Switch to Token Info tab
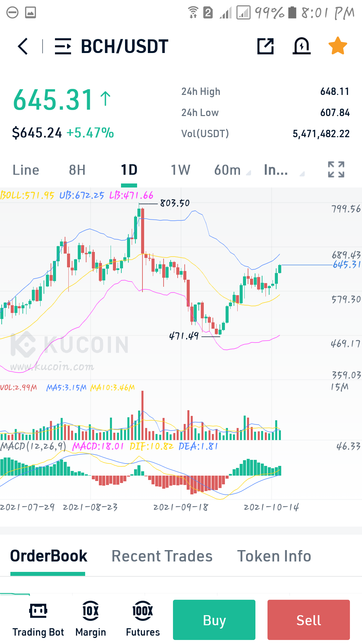Image resolution: width=362 pixels, height=644 pixels. [274, 556]
